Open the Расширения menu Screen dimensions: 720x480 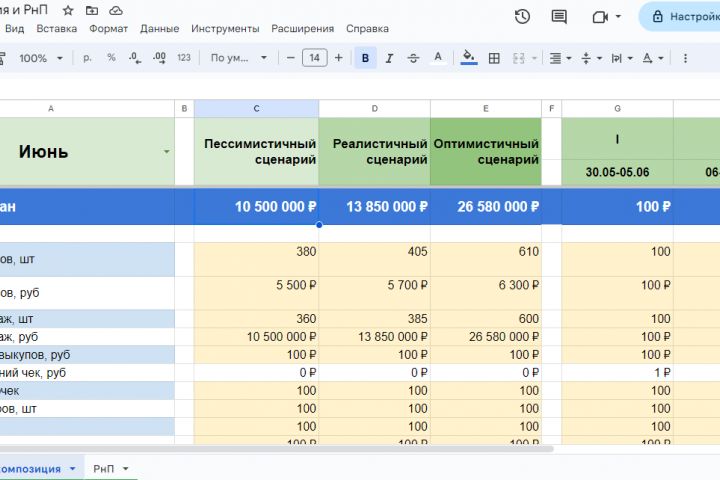[303, 28]
